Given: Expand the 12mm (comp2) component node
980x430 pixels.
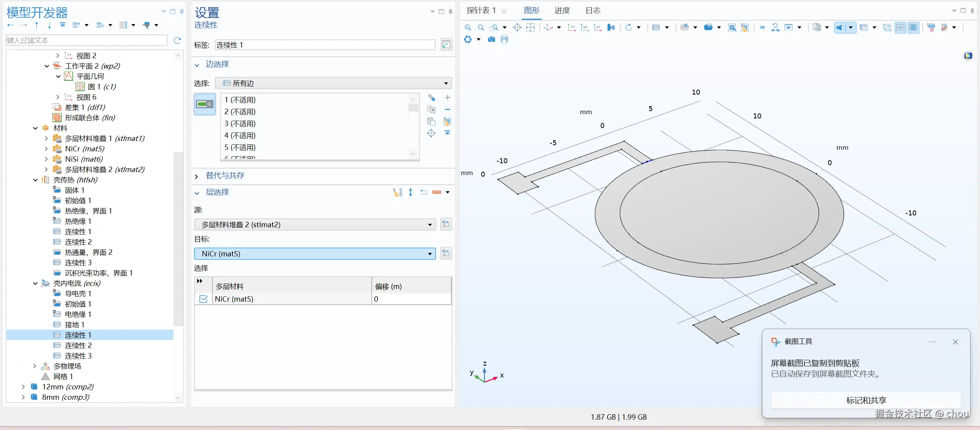Looking at the screenshot, I should point(23,387).
